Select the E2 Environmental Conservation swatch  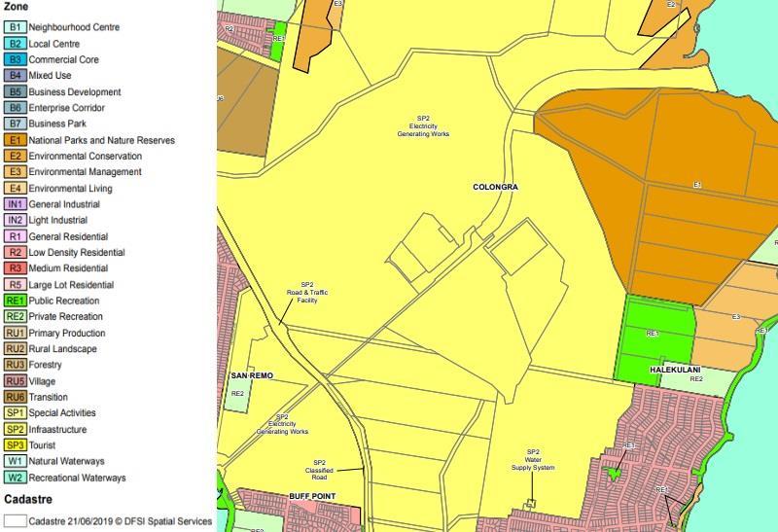[15, 156]
